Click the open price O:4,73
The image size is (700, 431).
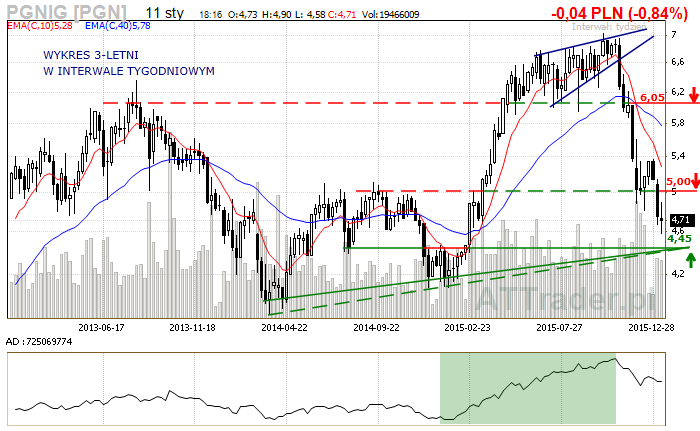point(242,15)
